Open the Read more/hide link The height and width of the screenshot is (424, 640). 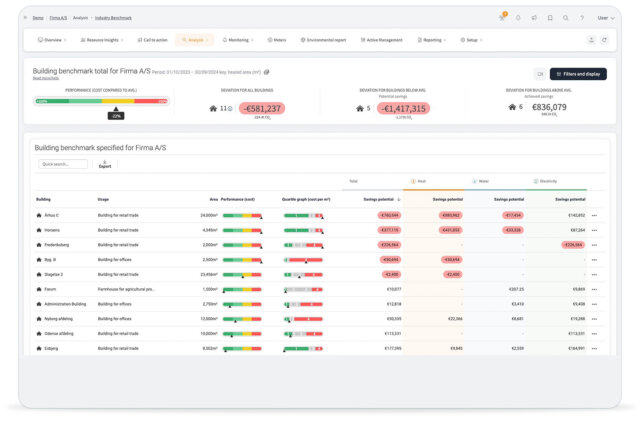click(x=46, y=78)
